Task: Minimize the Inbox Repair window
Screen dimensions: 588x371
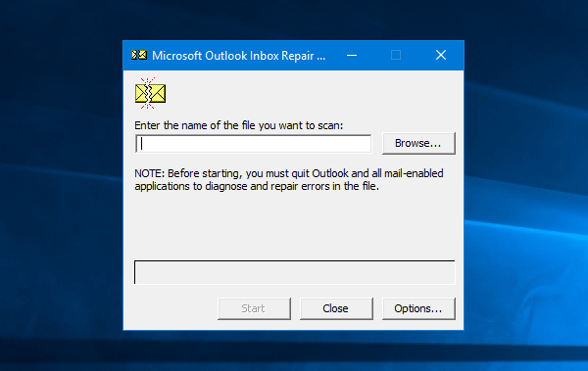Action: coord(352,56)
